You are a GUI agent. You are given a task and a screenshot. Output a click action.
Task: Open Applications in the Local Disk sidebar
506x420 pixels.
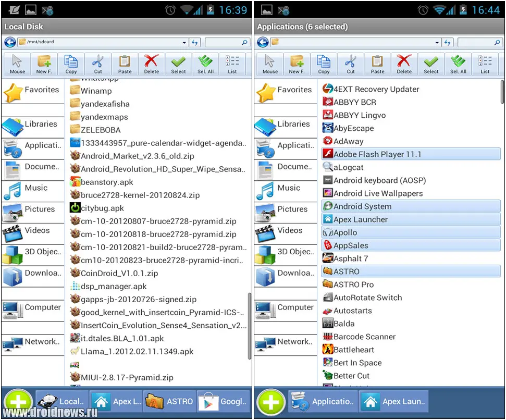33,149
